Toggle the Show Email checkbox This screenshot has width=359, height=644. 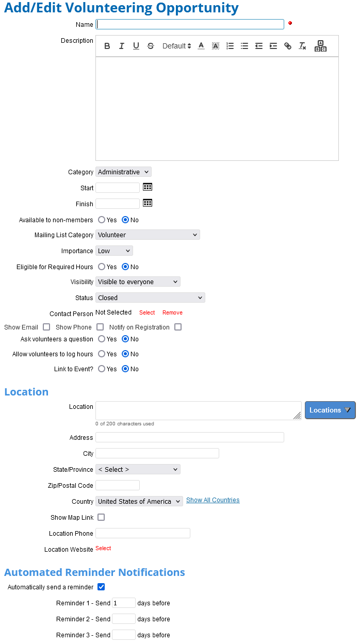click(x=46, y=327)
